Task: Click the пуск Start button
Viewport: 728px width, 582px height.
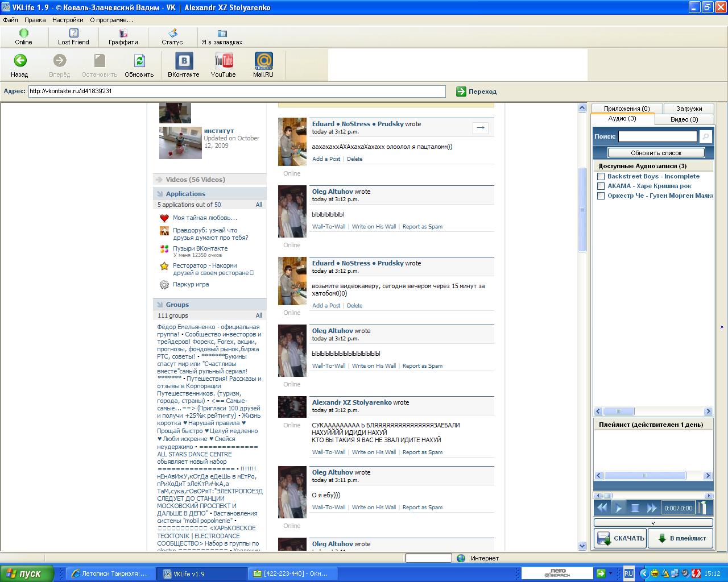Action: tap(27, 573)
